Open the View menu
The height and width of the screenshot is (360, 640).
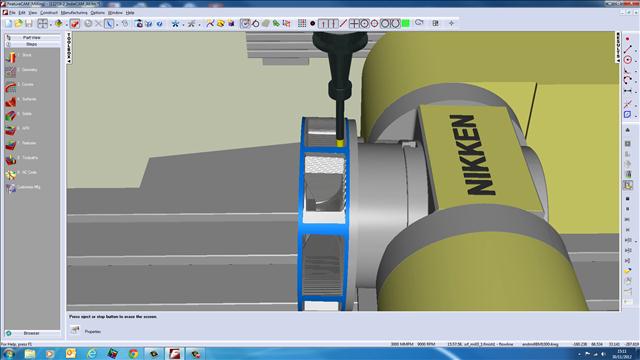click(x=33, y=13)
